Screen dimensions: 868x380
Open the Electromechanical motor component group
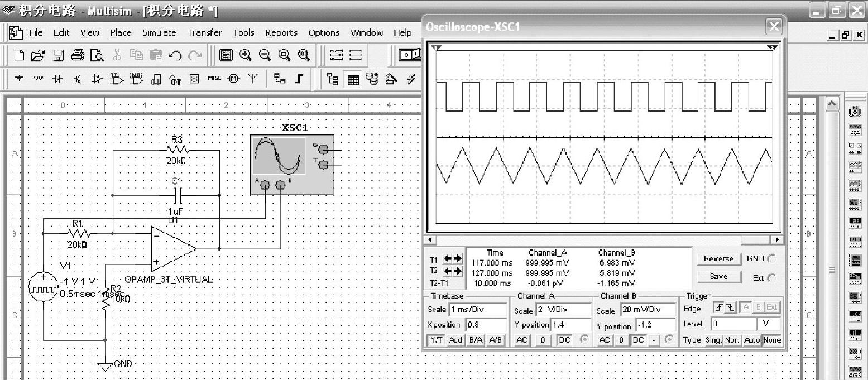pos(233,79)
